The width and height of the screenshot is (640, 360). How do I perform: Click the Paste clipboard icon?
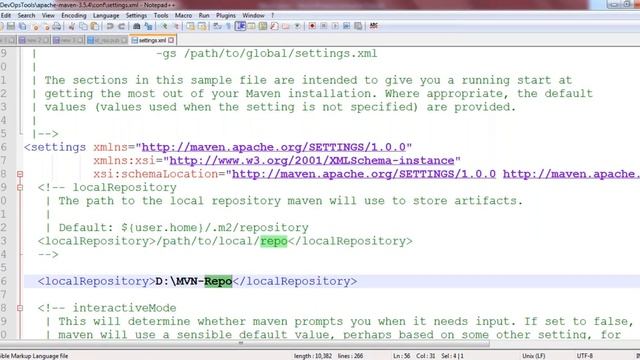94,26
